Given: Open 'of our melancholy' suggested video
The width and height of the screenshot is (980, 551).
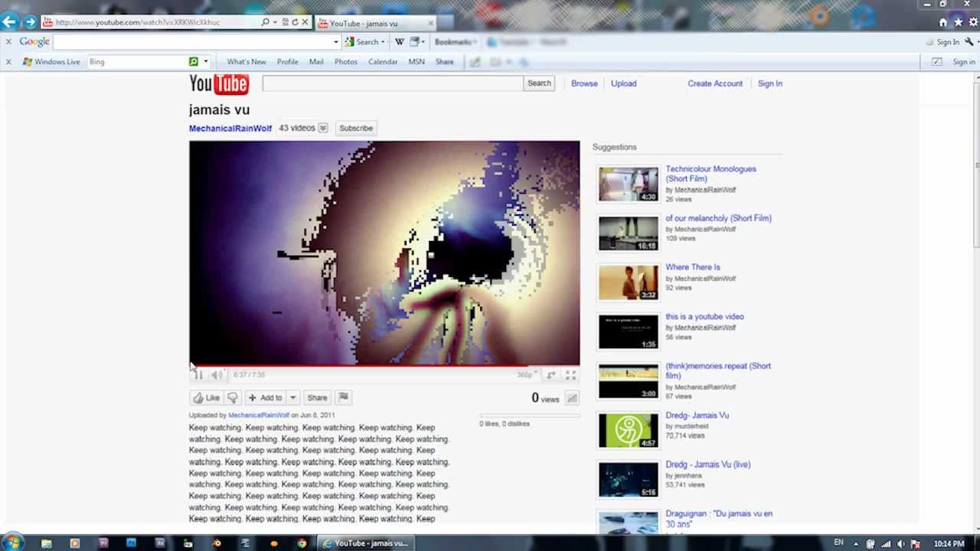Looking at the screenshot, I should (x=718, y=218).
